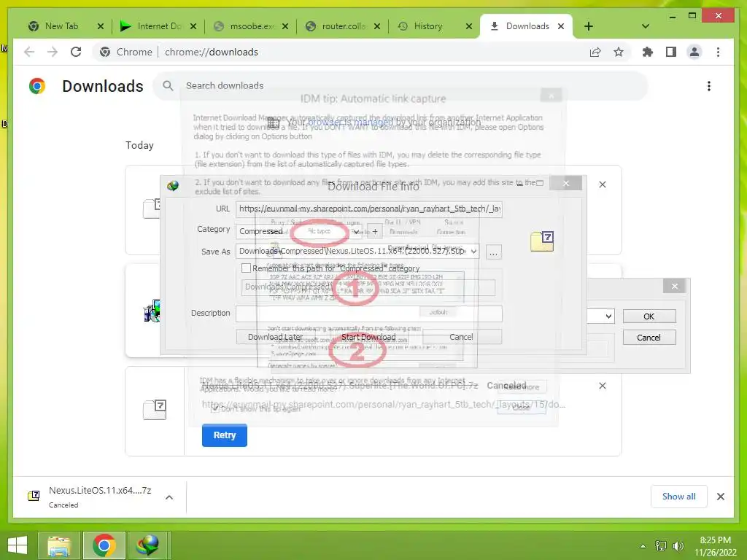
Task: Open the managed browser link
Action: pos(350,122)
